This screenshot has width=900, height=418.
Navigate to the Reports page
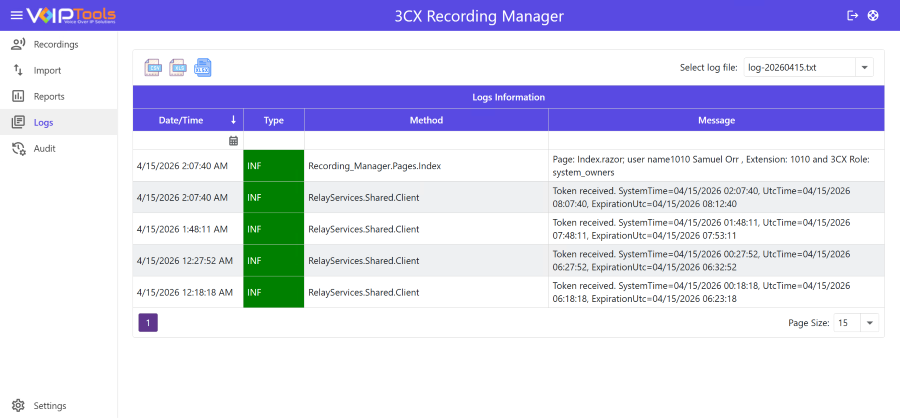[x=48, y=96]
